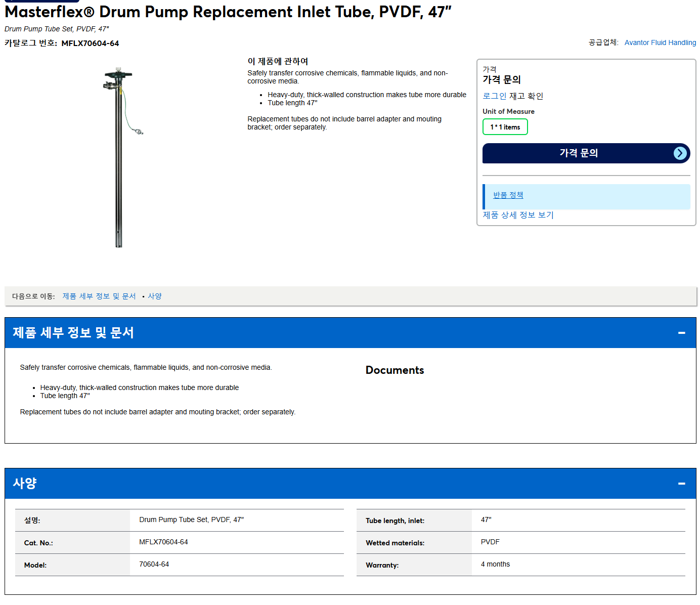This screenshot has height=605, width=700.
Task: Click the 가격 문의 price inquiry button
Action: click(586, 153)
